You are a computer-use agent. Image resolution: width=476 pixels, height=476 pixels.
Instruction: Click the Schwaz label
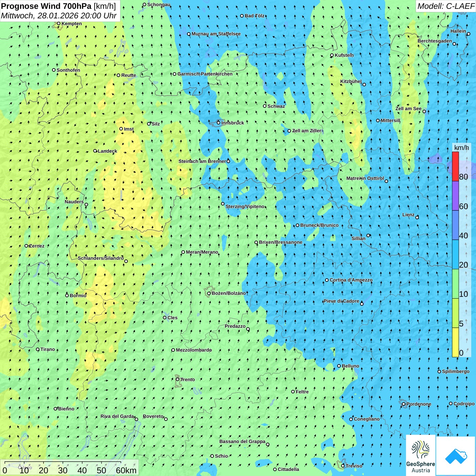(x=276, y=106)
